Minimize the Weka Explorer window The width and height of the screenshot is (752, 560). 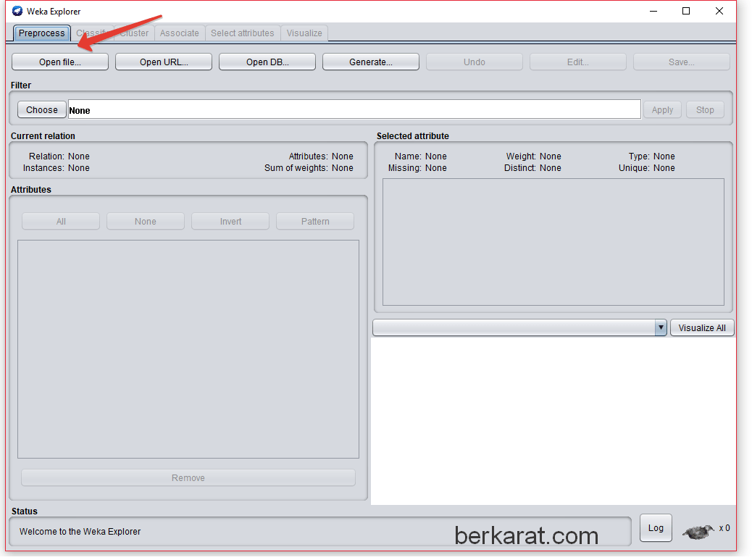pos(653,11)
